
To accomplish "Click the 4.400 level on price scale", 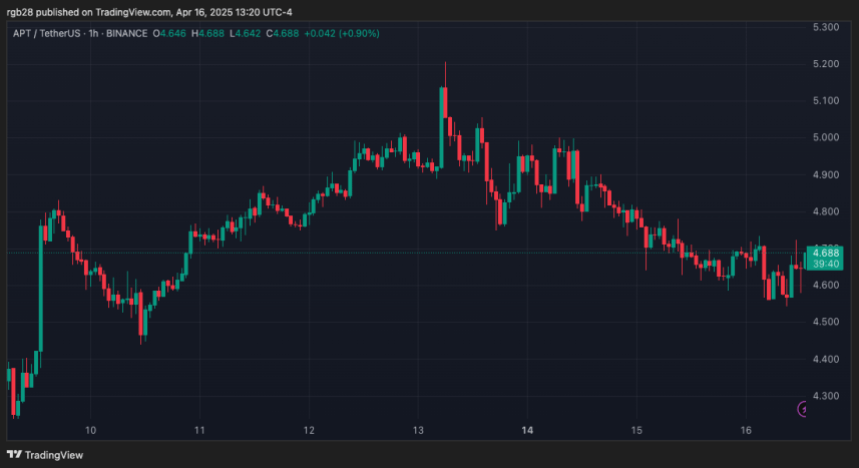I will pyautogui.click(x=825, y=359).
